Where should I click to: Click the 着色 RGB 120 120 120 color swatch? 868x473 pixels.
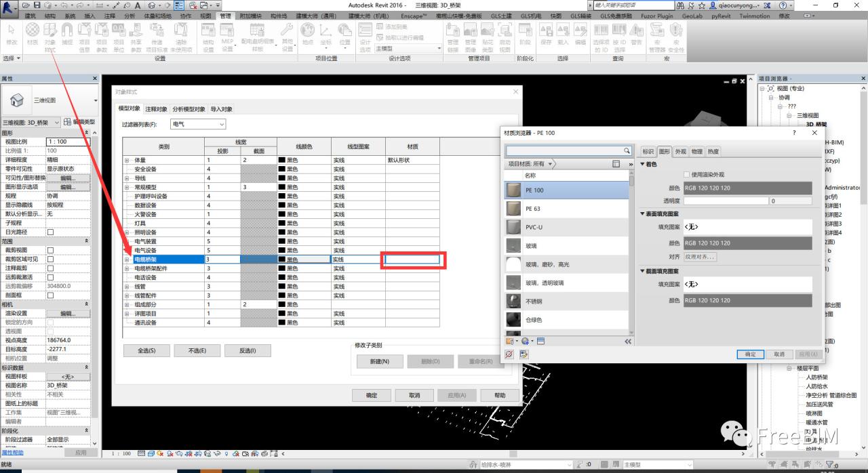746,188
